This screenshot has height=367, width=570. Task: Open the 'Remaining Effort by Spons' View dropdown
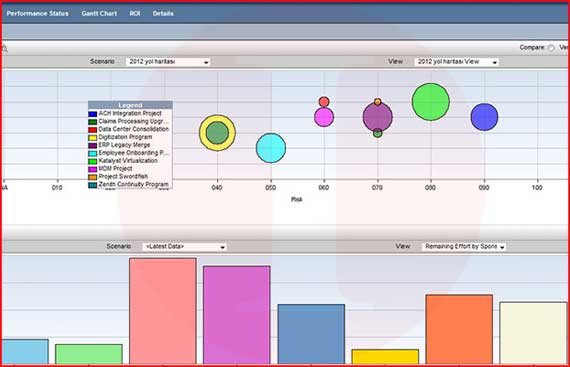pos(464,247)
